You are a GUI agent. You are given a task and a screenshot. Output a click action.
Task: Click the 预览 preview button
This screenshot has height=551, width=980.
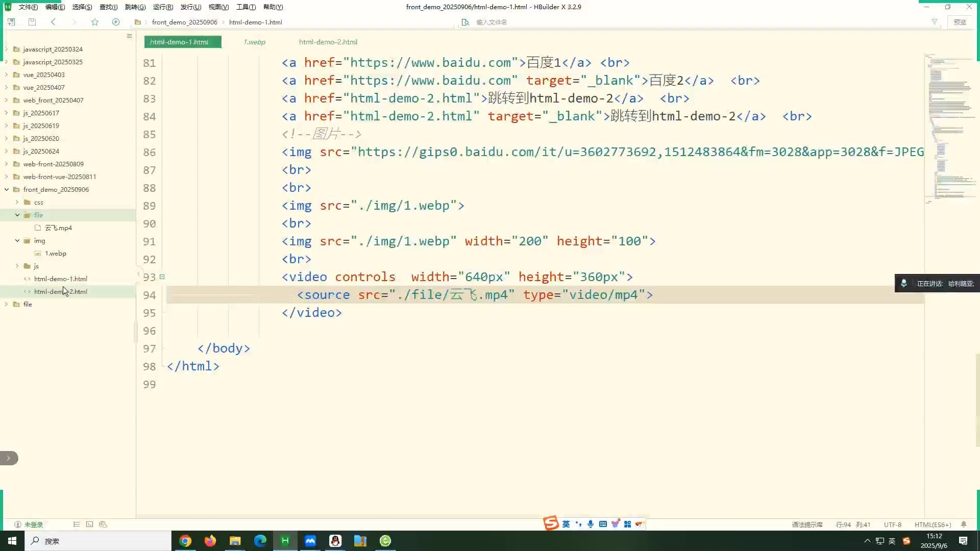point(960,22)
